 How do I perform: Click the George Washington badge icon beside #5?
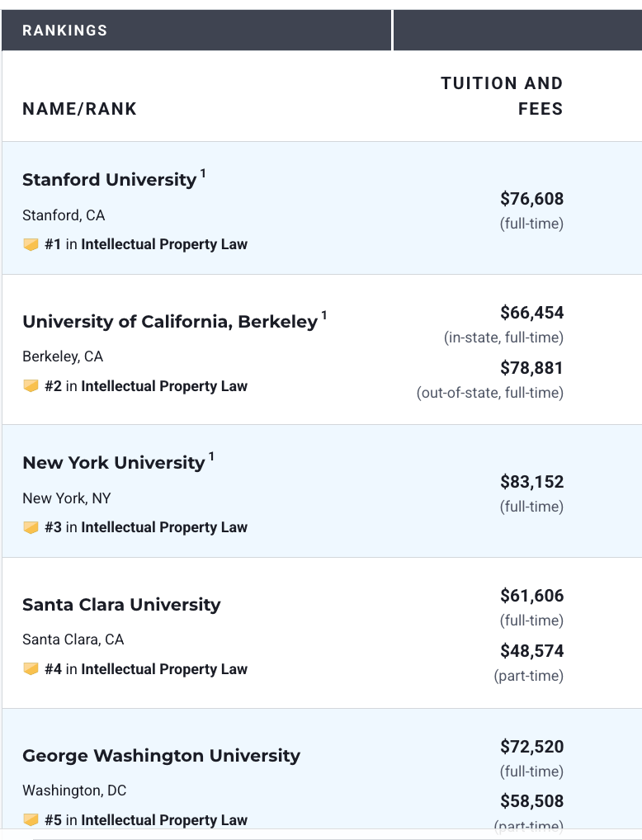tap(31, 820)
